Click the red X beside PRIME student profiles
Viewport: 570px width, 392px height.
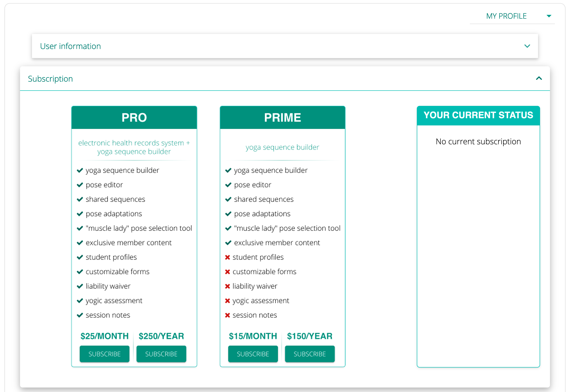227,257
